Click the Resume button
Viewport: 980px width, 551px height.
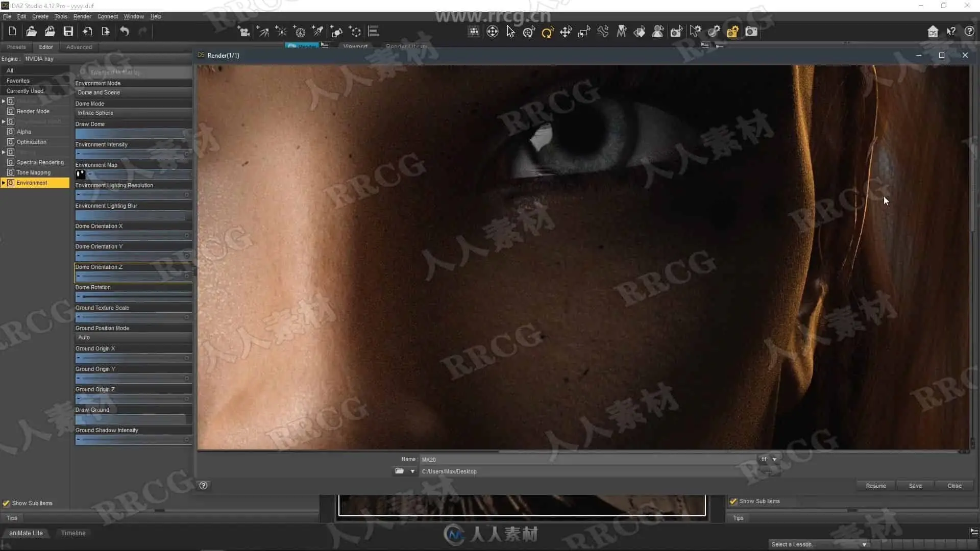(875, 486)
